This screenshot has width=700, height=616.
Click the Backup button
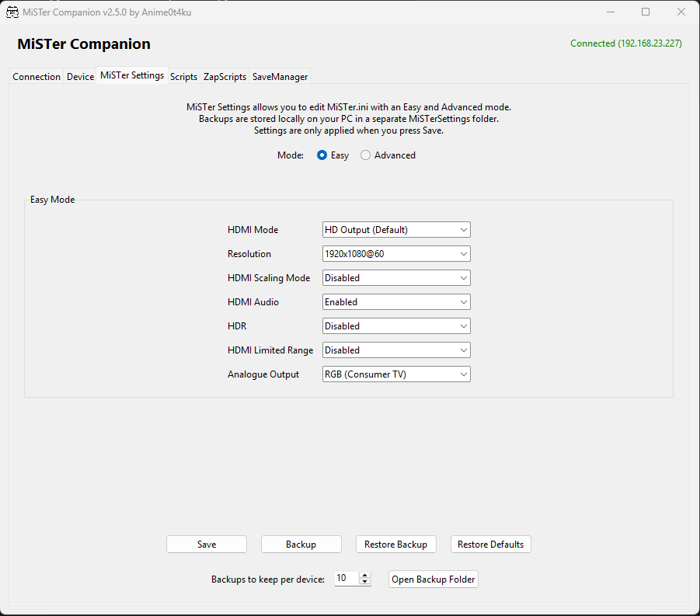(x=301, y=545)
